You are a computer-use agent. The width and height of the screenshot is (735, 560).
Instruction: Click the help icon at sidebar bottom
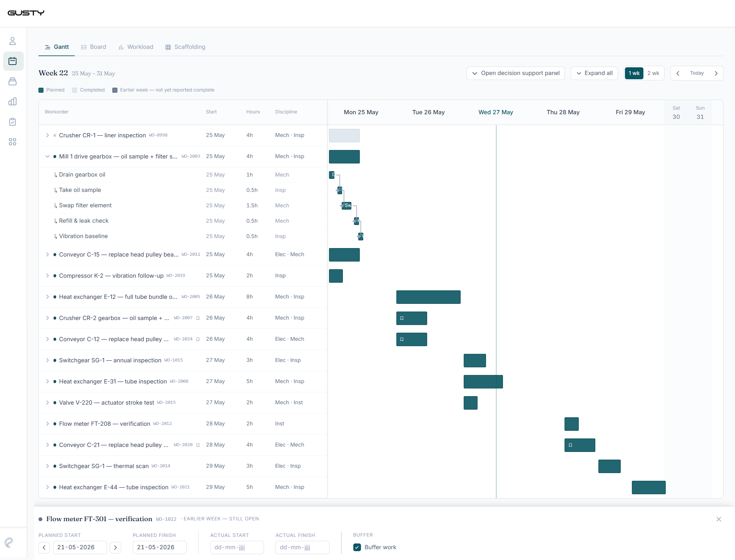(9, 543)
